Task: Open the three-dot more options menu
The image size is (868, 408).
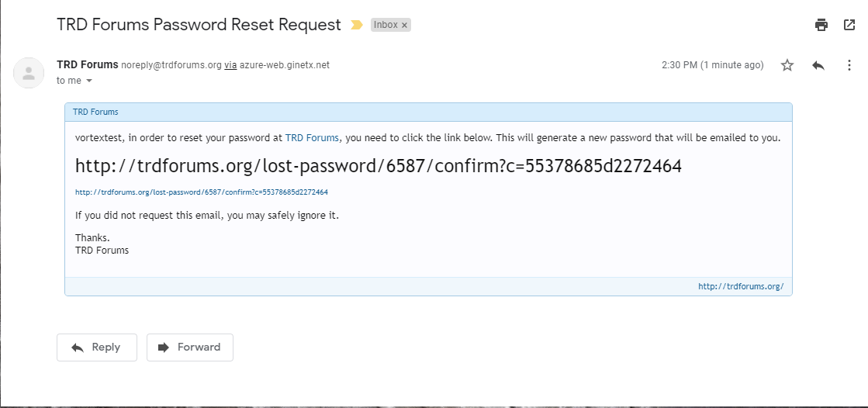Action: 849,65
